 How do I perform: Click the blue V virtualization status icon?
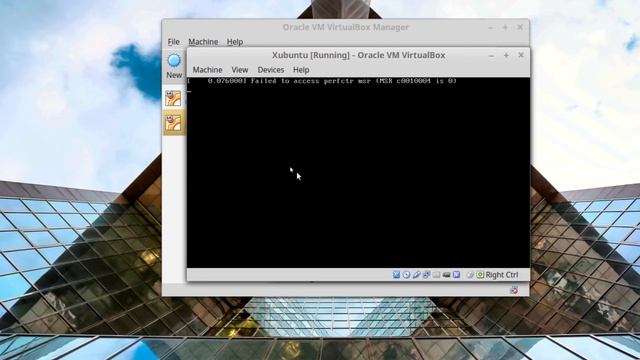(x=456, y=275)
